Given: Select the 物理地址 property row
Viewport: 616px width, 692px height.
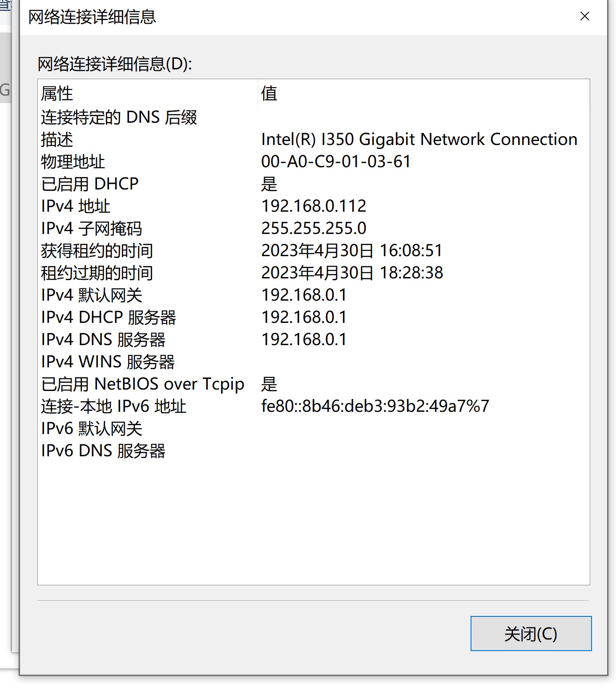Looking at the screenshot, I should coord(73,162).
